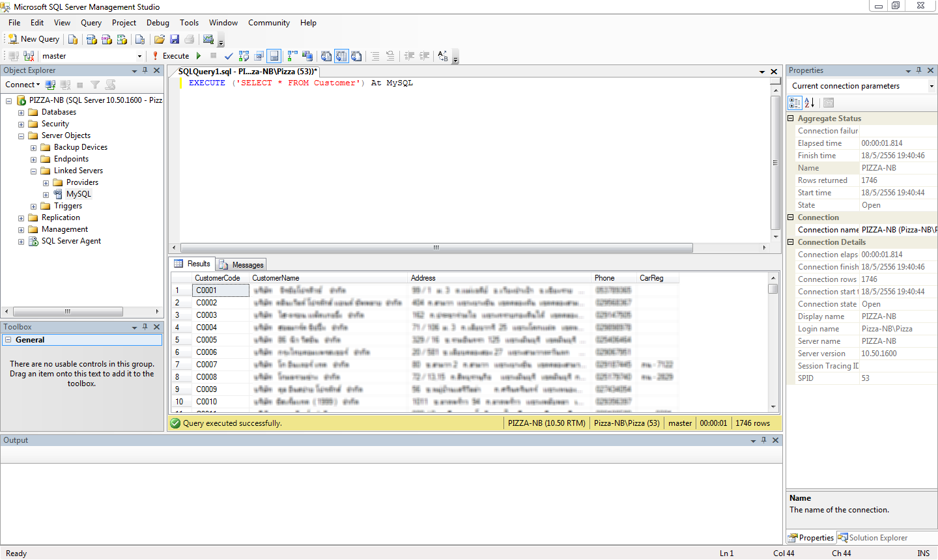Click the Categorized view icon in Properties

795,103
